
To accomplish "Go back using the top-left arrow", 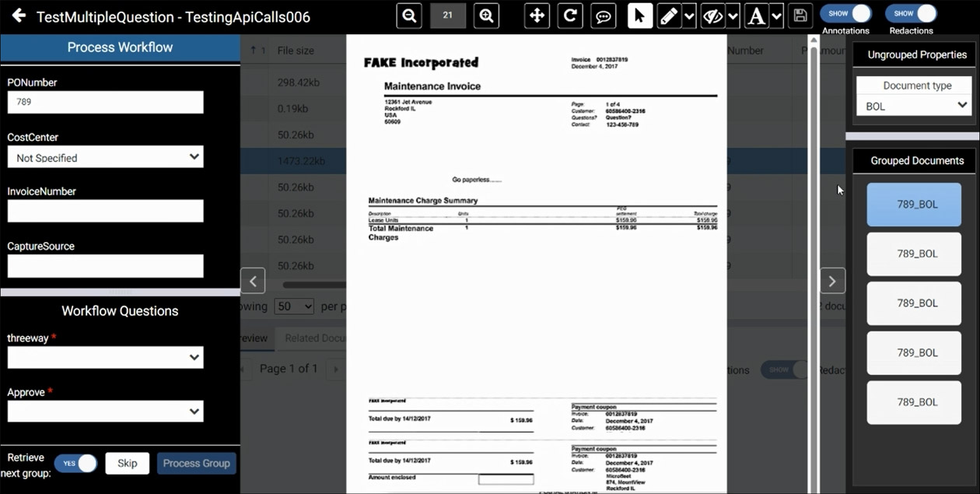I will [19, 16].
